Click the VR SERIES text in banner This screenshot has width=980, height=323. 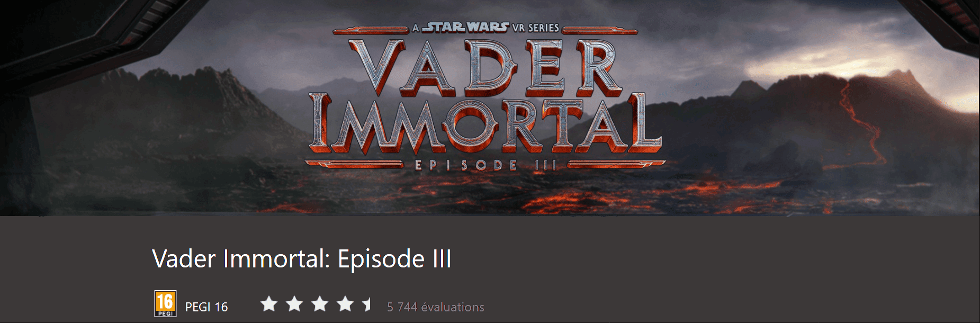pyautogui.click(x=535, y=28)
